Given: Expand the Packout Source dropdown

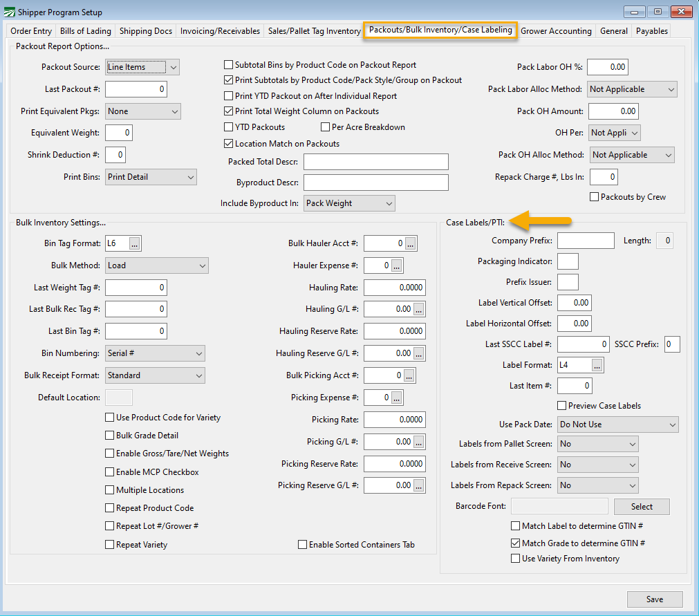Looking at the screenshot, I should pyautogui.click(x=174, y=67).
